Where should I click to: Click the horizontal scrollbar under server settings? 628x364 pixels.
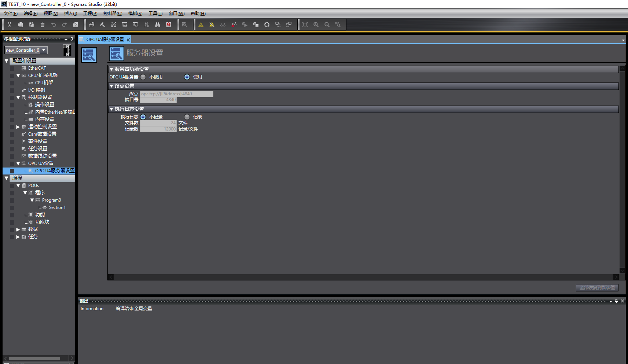click(x=364, y=277)
